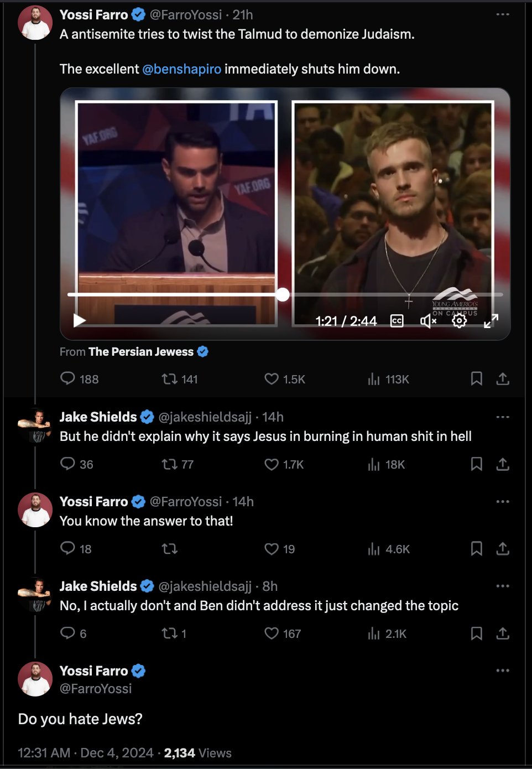View analytics for the 113K views tweet
This screenshot has width=532, height=769.
click(x=374, y=379)
